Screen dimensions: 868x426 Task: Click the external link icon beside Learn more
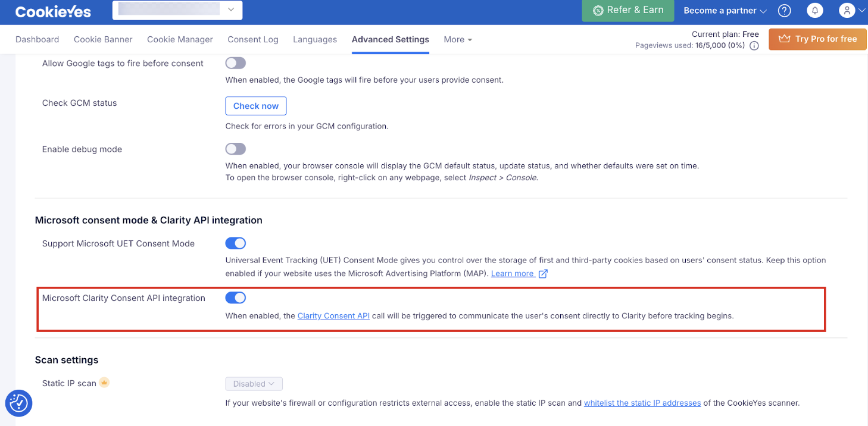pos(542,274)
